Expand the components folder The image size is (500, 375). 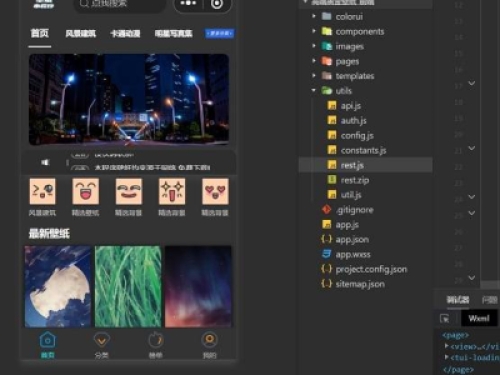(x=314, y=31)
